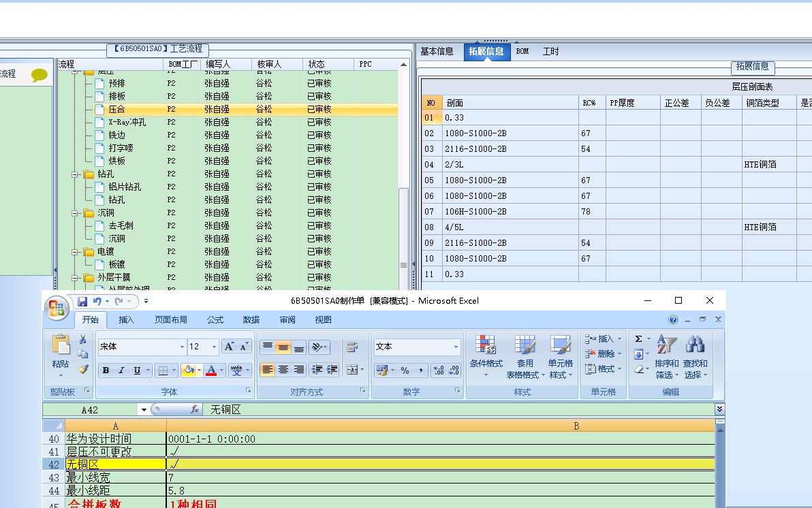
Task: Expand the formula bar
Action: (x=719, y=409)
